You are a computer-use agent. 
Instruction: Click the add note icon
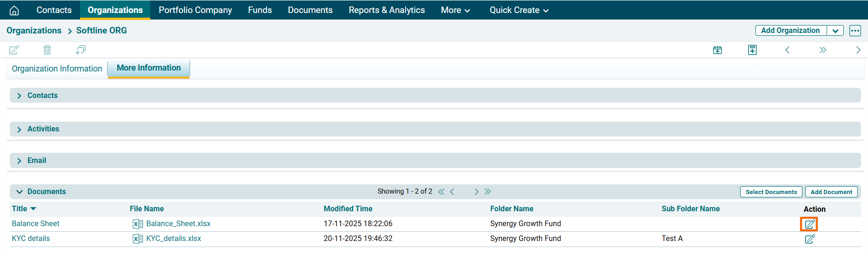pos(752,50)
